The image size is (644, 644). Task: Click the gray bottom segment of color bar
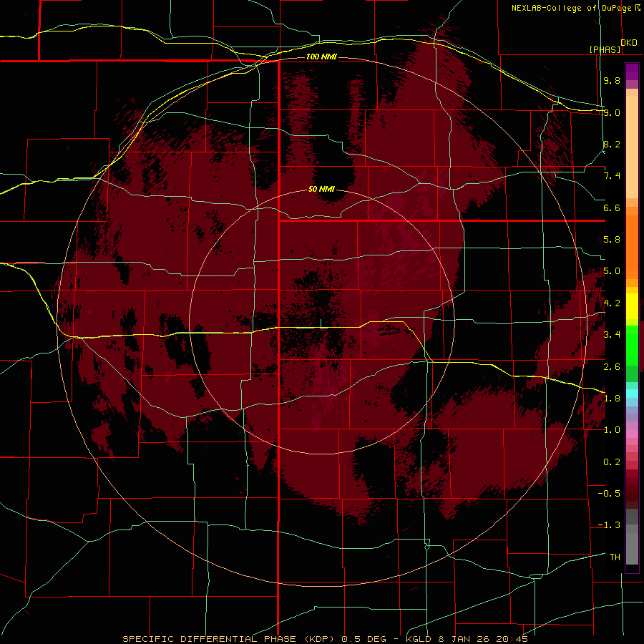632,548
